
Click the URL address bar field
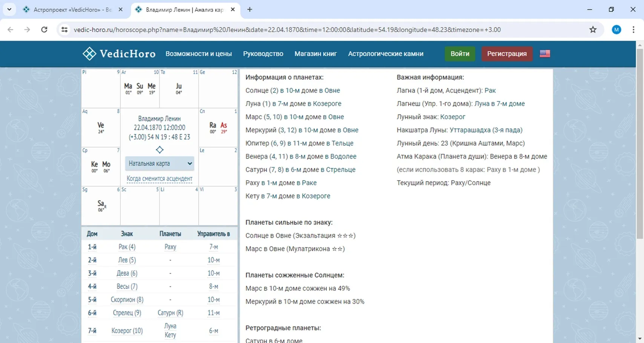[287, 30]
